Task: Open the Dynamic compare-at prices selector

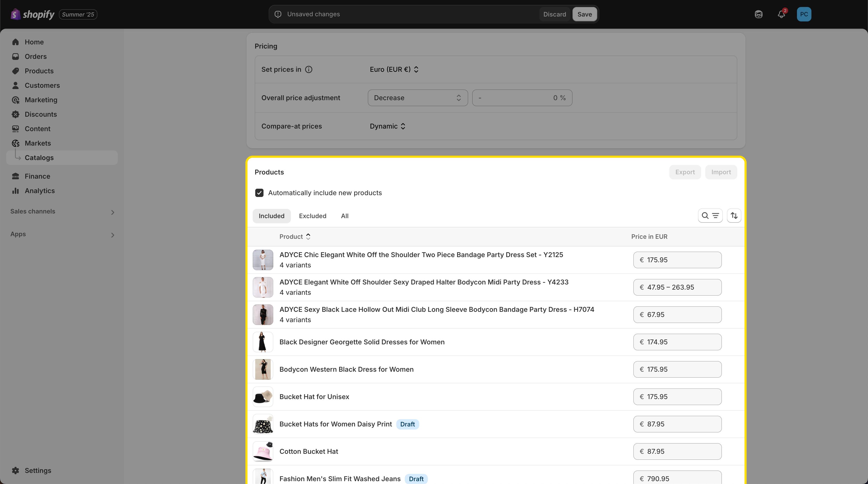Action: point(388,126)
